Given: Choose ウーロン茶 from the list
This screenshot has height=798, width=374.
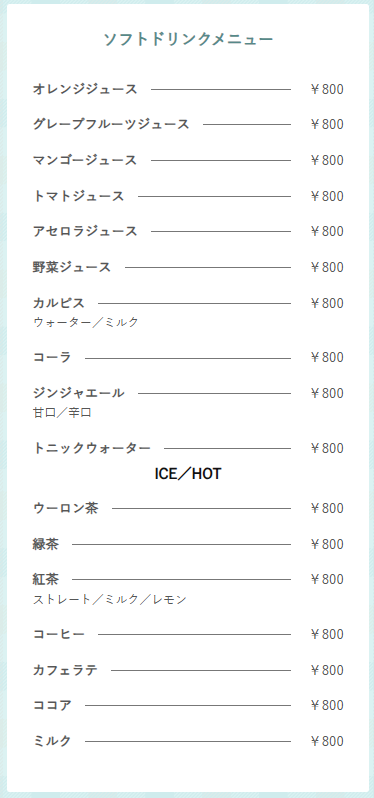Looking at the screenshot, I should click(66, 508).
